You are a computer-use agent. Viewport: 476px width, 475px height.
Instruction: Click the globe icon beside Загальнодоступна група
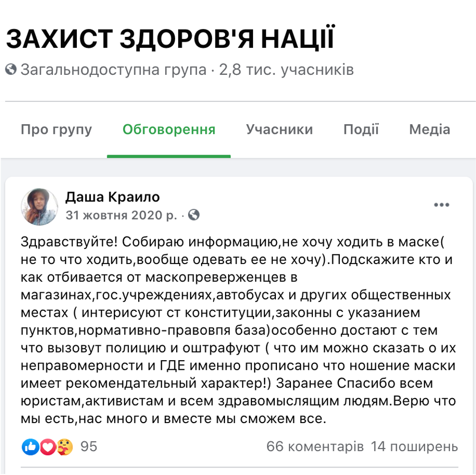11,70
